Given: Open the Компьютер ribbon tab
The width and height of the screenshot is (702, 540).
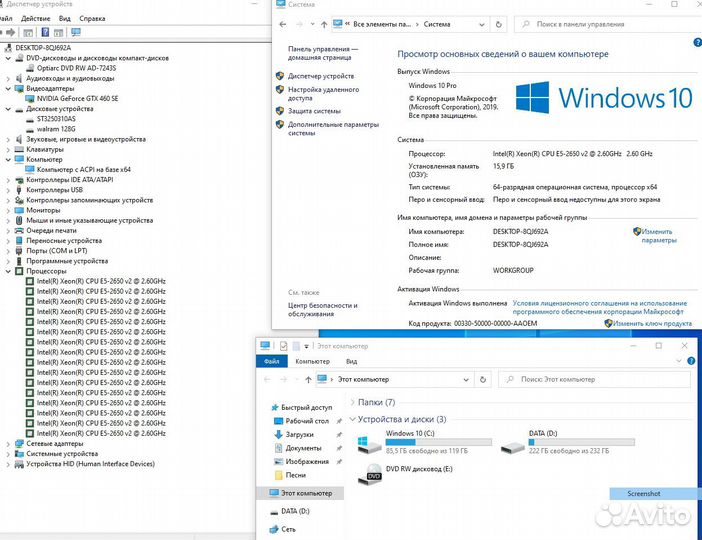Looking at the screenshot, I should [x=312, y=361].
